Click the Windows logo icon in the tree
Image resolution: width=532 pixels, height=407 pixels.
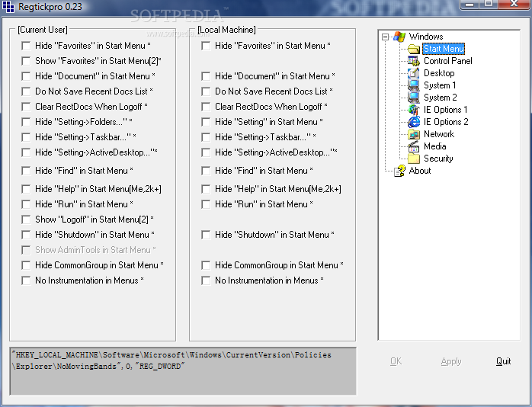coord(399,37)
